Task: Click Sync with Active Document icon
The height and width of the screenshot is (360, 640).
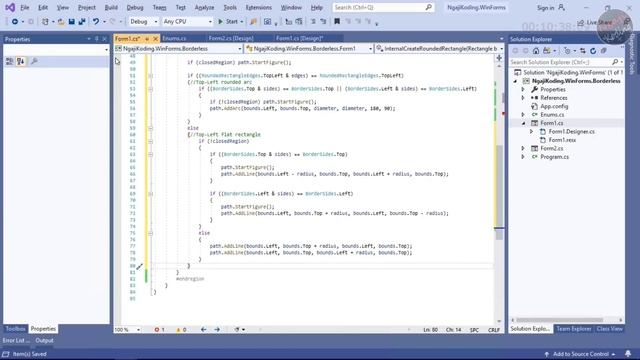Action: point(583,51)
